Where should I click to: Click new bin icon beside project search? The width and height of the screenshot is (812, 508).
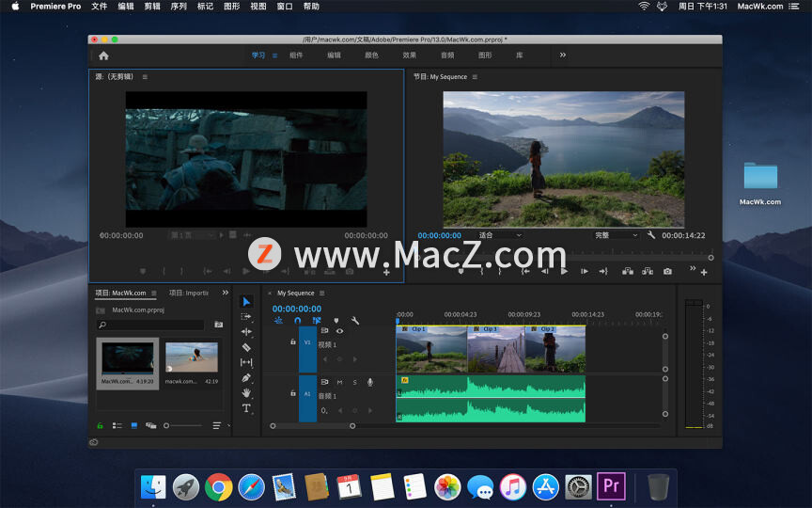(219, 325)
